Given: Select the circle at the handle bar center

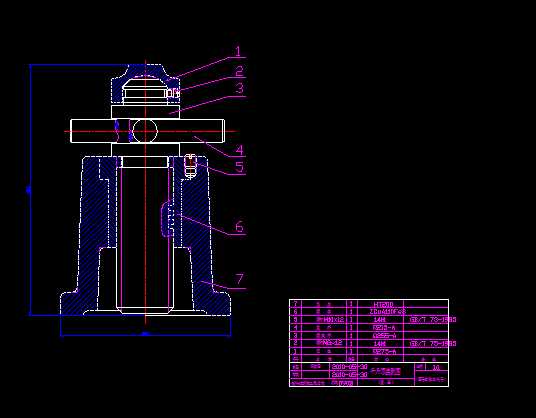Looking at the screenshot, I should (x=145, y=131).
